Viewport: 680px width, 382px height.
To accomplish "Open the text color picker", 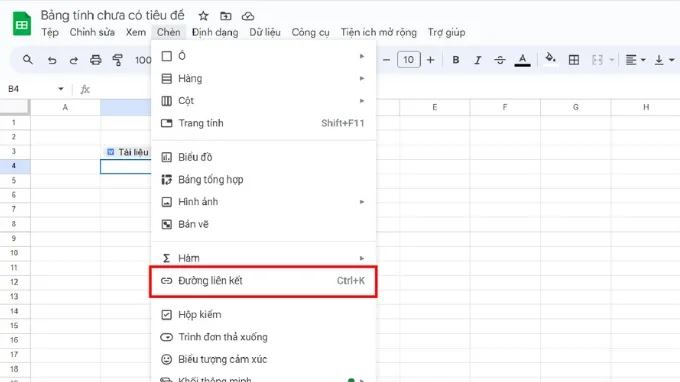I will point(523,60).
